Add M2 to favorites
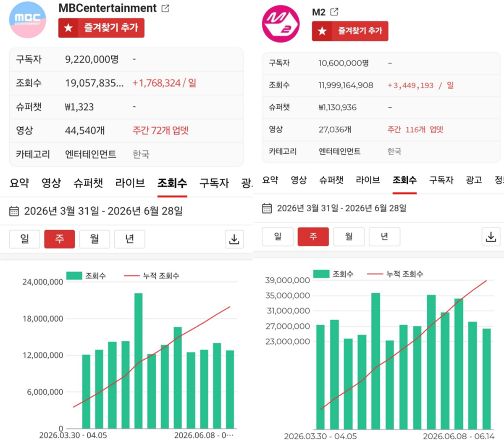Viewport: 504px width, 448px height. [x=350, y=31]
